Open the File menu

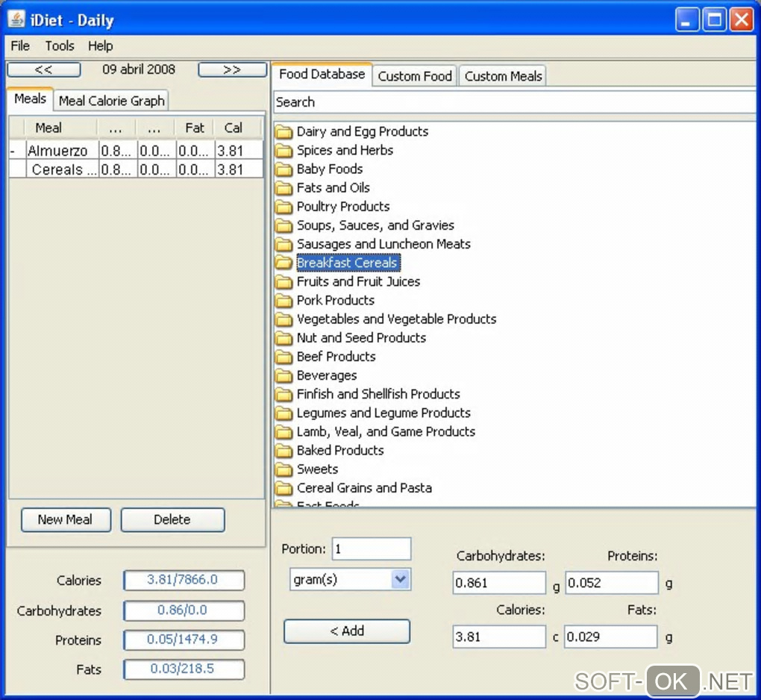20,46
